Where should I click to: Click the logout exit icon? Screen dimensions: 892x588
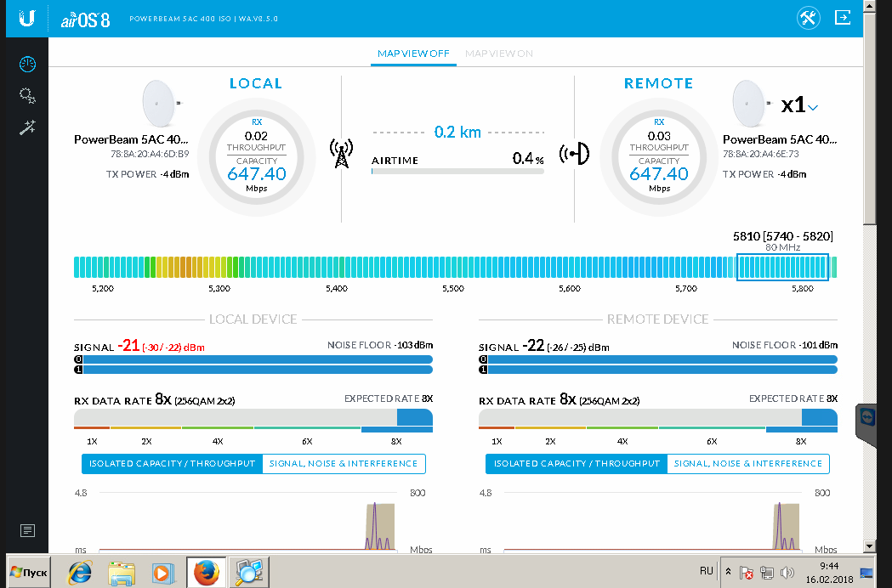[843, 18]
